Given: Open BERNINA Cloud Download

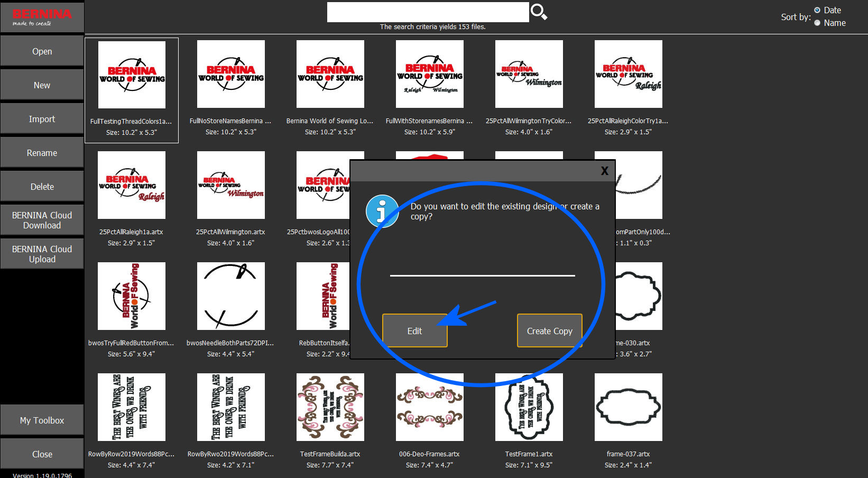Looking at the screenshot, I should [x=42, y=220].
